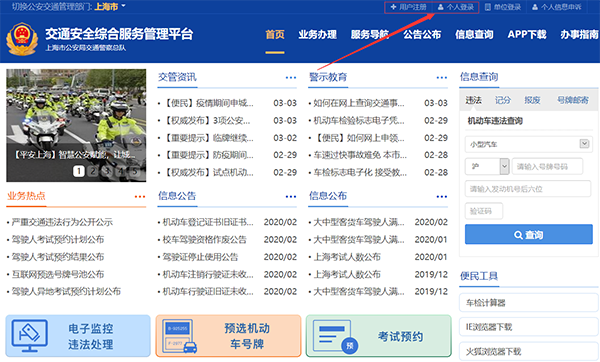Screen dimensions: 600x362
Task: Click the document icon for 单位登录
Action: point(488,7)
